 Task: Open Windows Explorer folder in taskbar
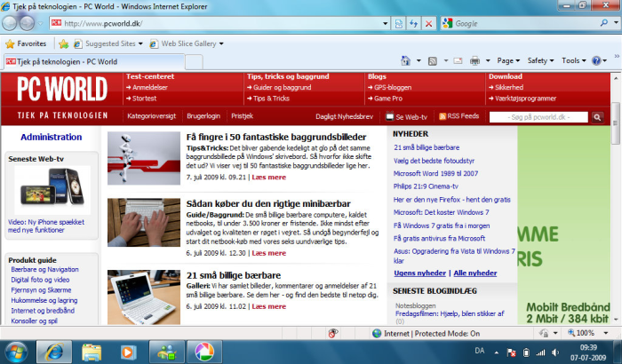[92, 352]
